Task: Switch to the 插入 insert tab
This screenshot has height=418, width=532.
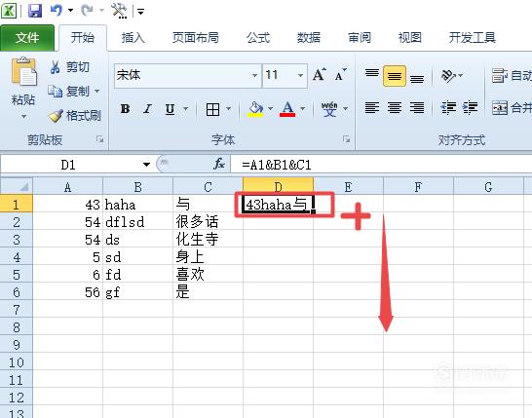Action: (x=133, y=38)
